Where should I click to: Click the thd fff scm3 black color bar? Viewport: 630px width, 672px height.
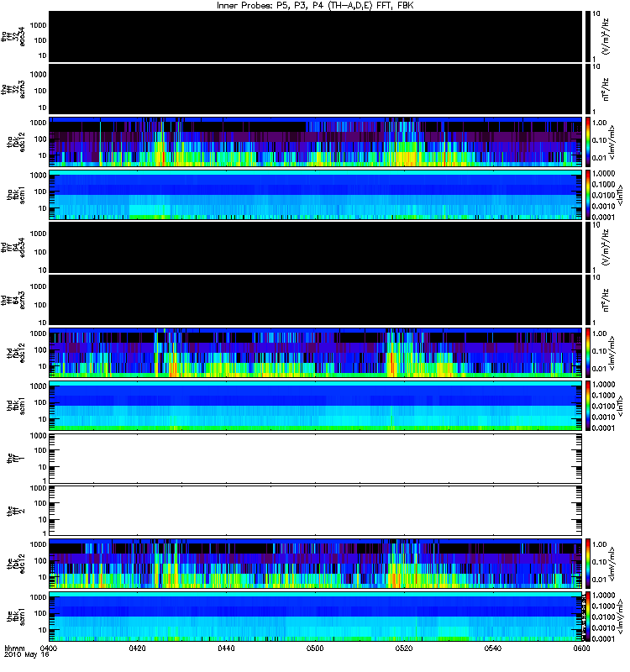[x=588, y=300]
